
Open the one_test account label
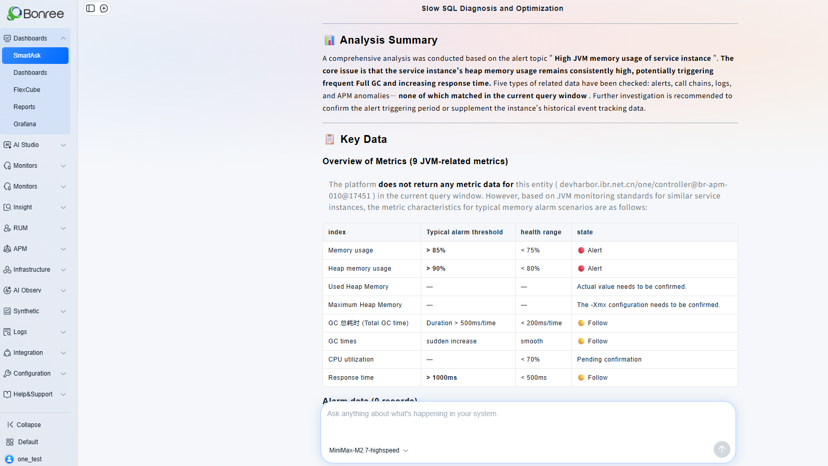[x=30, y=459]
